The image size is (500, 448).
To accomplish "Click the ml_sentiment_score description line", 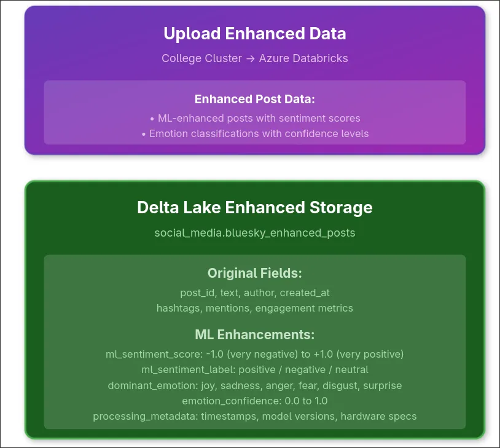I will point(254,354).
